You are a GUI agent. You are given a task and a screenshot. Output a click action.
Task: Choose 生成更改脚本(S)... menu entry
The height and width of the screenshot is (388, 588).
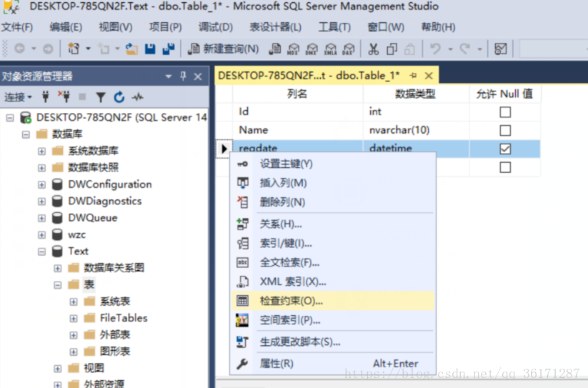point(333,342)
